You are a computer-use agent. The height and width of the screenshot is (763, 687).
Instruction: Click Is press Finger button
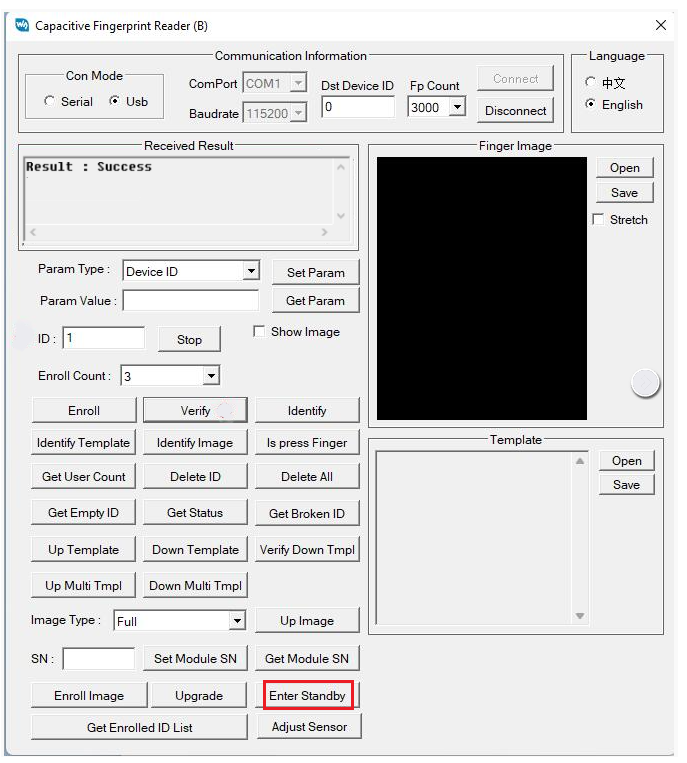pos(307,443)
